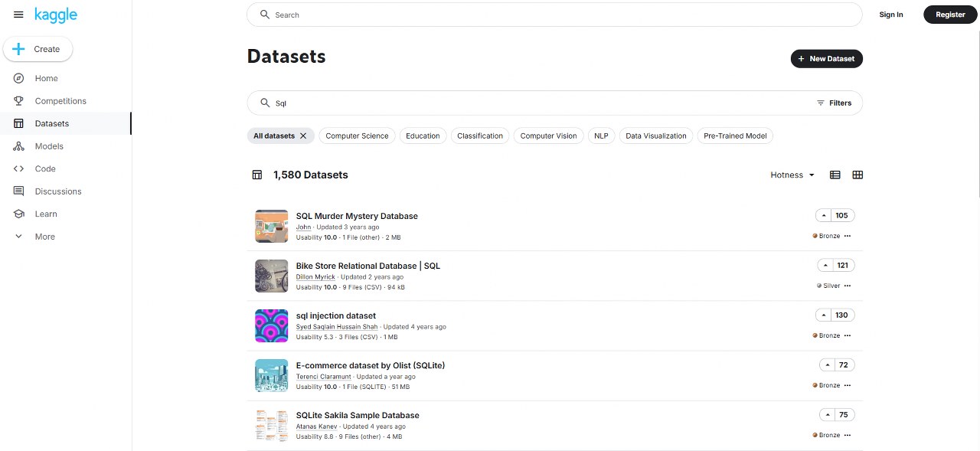
Task: Switch to grid view icon
Action: (857, 175)
